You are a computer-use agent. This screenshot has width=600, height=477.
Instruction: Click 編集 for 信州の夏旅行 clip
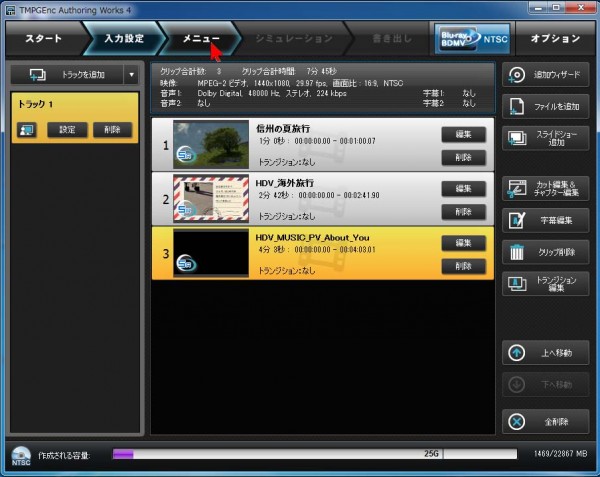463,134
